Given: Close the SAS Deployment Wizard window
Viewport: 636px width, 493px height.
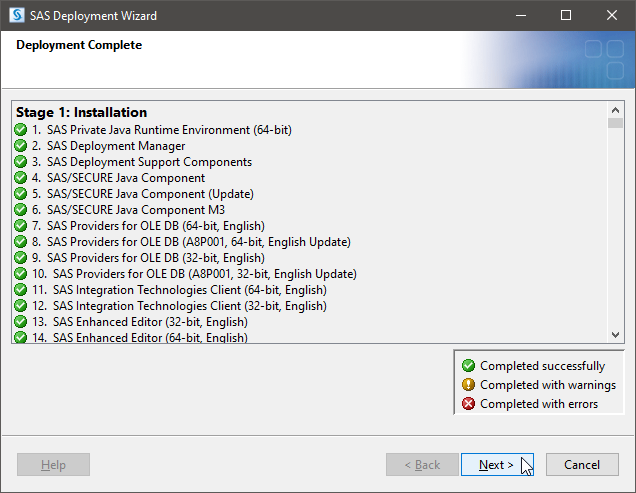Looking at the screenshot, I should pos(612,15).
